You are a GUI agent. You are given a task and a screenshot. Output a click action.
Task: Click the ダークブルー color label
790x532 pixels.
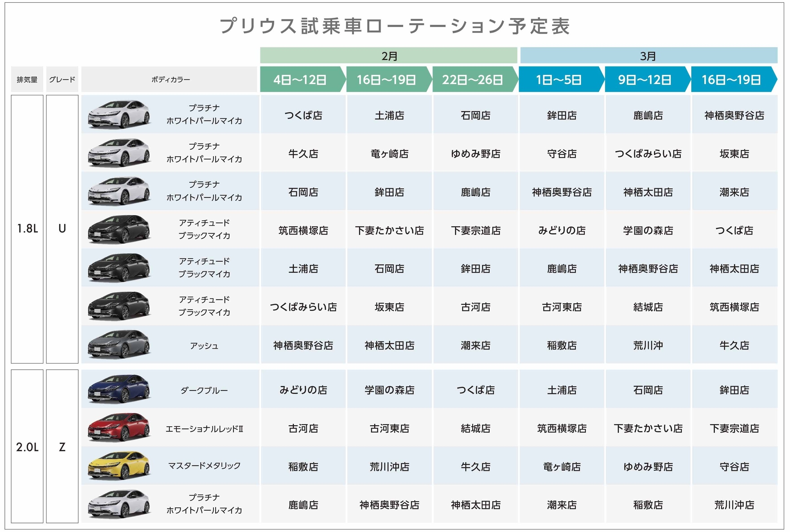point(204,390)
